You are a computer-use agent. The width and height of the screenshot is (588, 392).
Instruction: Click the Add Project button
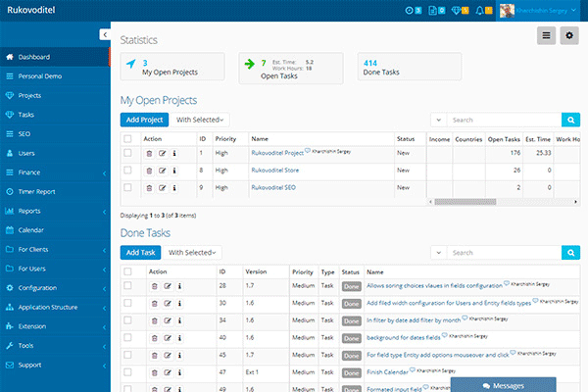pyautogui.click(x=144, y=120)
